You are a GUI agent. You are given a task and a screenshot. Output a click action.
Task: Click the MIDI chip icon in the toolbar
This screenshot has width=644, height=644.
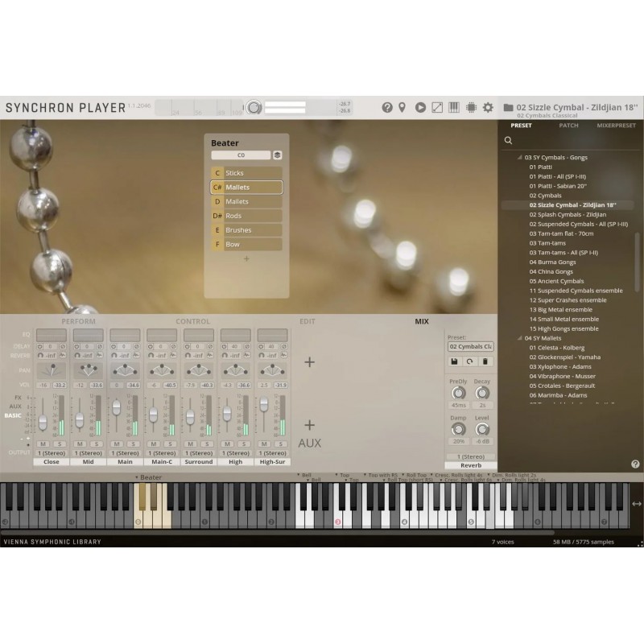[473, 107]
